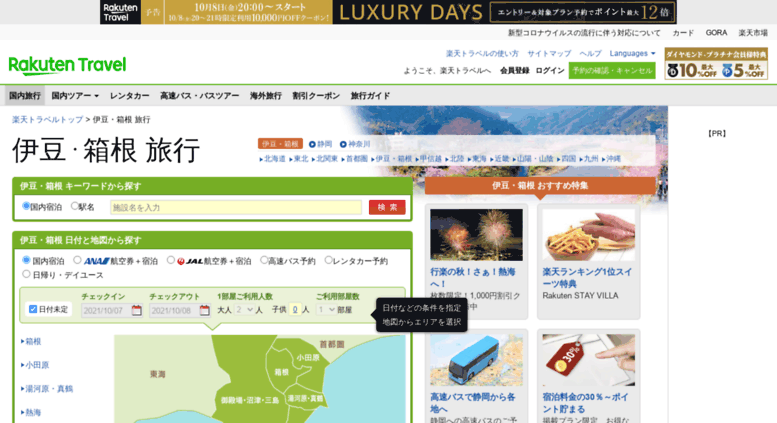Open the sweet potato sweets thumbnail

[589, 235]
